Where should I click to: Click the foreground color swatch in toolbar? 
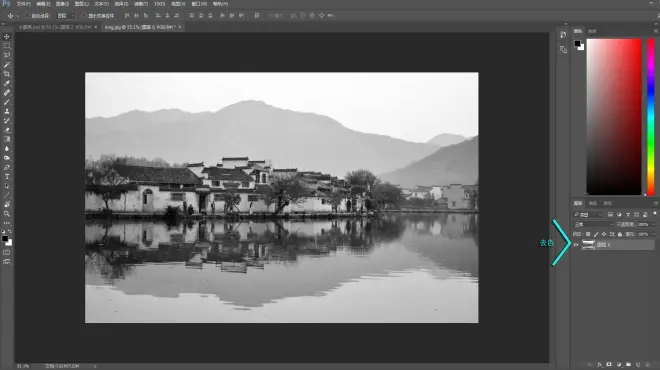[x=5, y=239]
